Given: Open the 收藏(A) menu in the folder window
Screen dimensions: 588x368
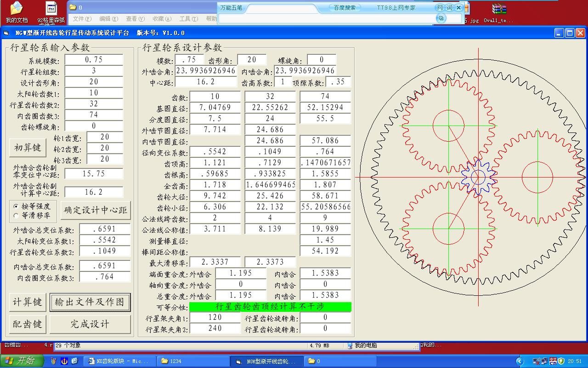Looking at the screenshot, I should click(x=162, y=19).
